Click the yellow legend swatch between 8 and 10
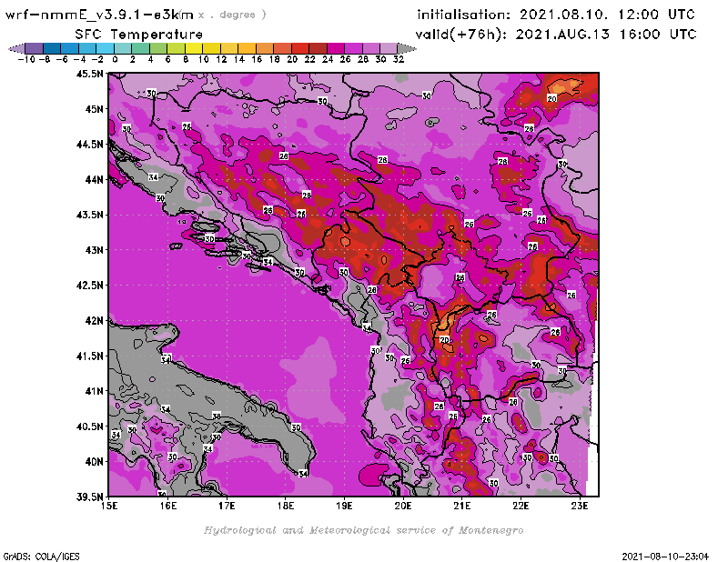The width and height of the screenshot is (728, 562). point(194,48)
